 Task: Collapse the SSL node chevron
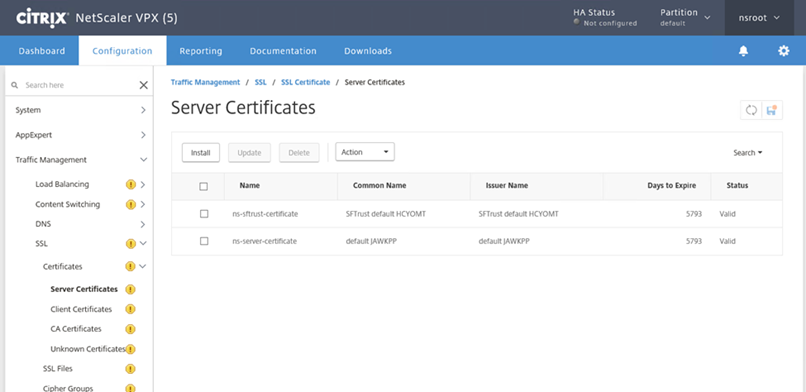143,244
